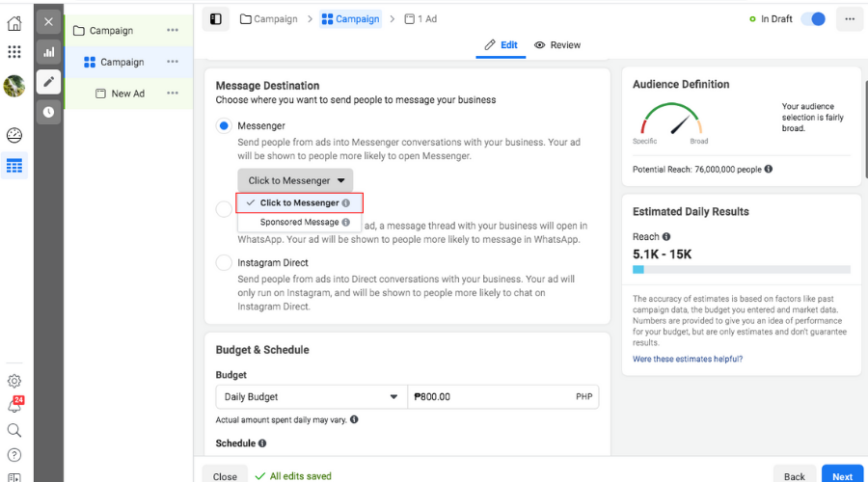Open the top-right more options menu
The width and height of the screenshot is (868, 482).
coord(850,19)
